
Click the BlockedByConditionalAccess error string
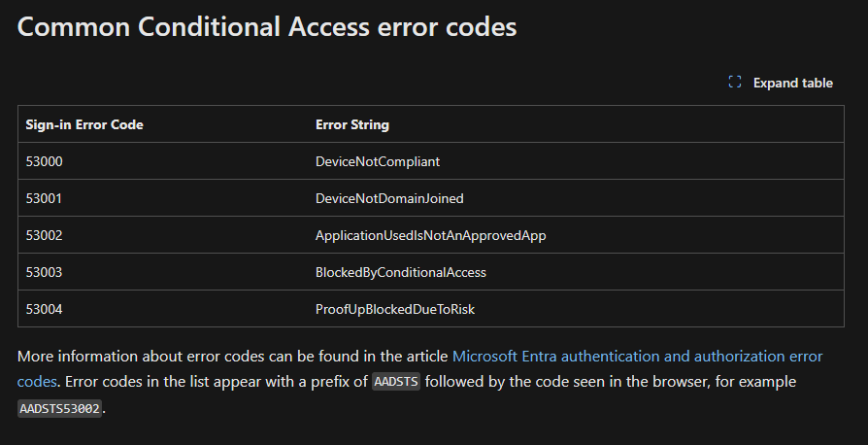pos(400,272)
